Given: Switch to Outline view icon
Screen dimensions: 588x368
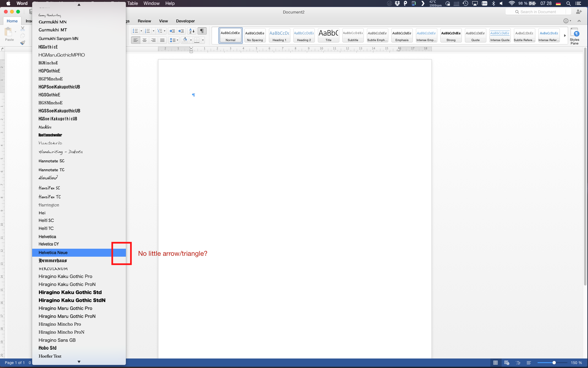Looking at the screenshot, I should pyautogui.click(x=518, y=363).
